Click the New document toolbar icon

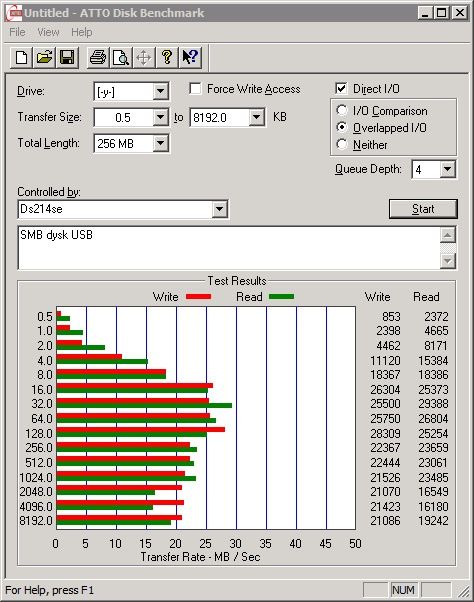pyautogui.click(x=21, y=58)
